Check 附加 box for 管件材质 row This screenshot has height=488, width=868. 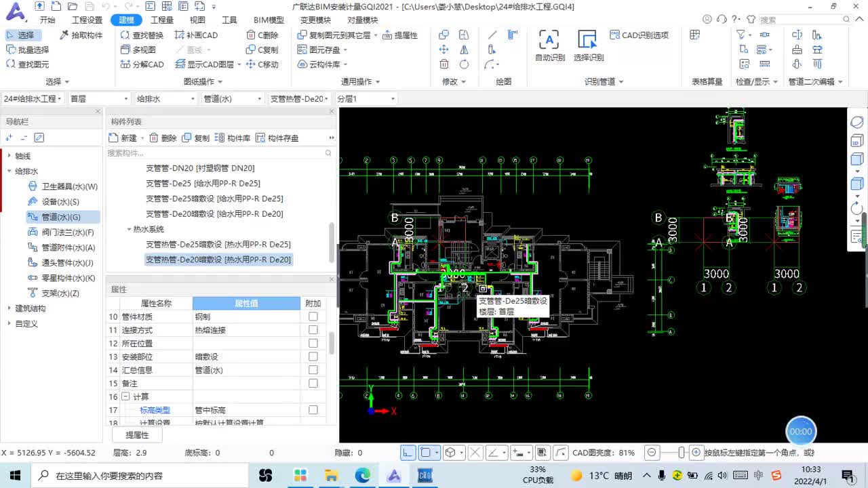pos(313,317)
